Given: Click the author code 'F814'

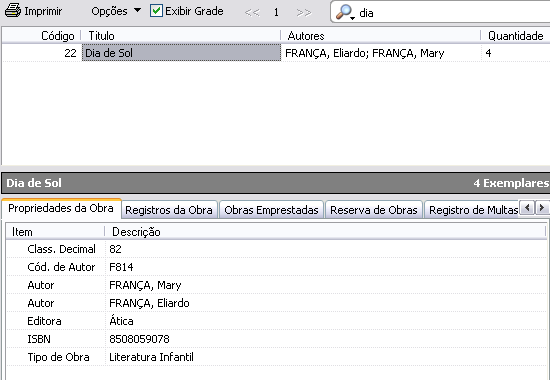Looking at the screenshot, I should point(121,267).
